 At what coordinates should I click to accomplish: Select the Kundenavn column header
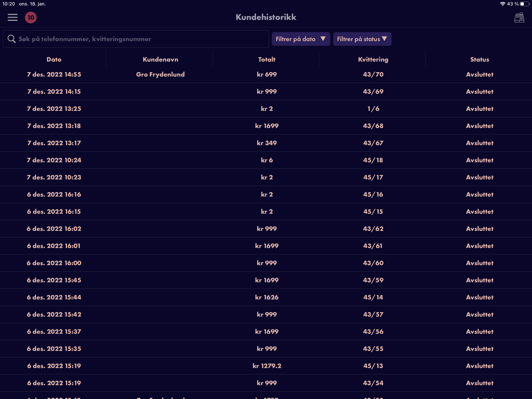160,59
